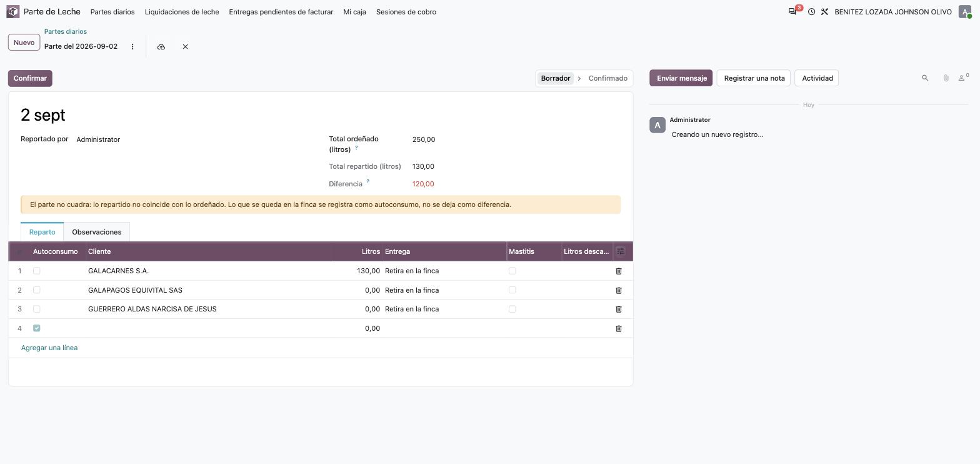Open the activities clock icon

[x=811, y=12]
